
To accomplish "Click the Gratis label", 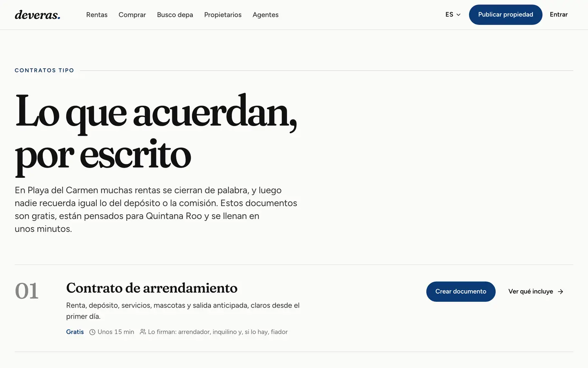I will [x=75, y=332].
